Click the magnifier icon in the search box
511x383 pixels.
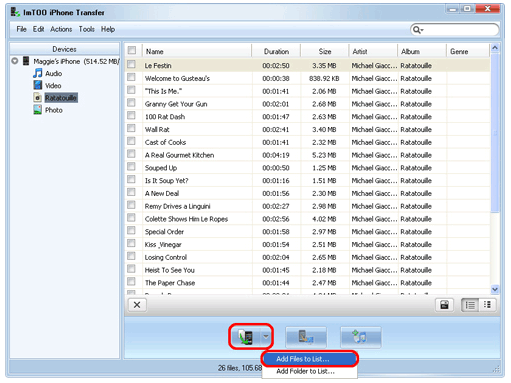tap(417, 30)
